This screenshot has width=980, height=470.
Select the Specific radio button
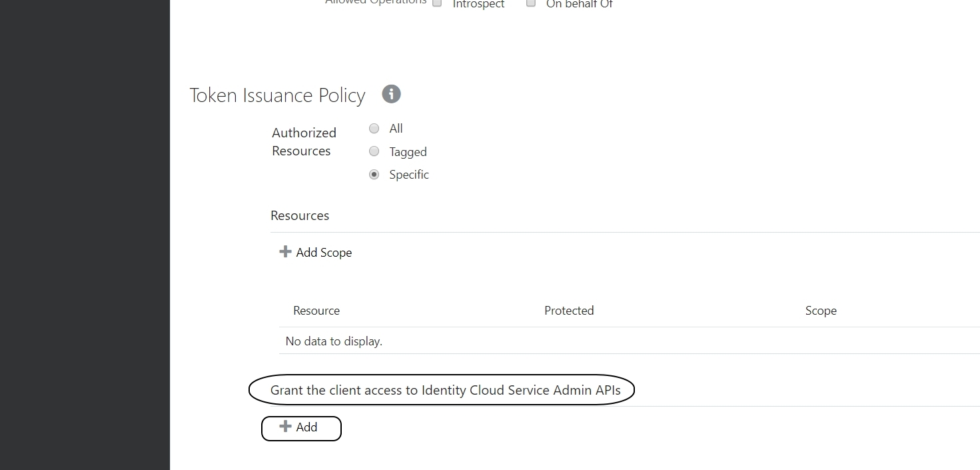374,174
